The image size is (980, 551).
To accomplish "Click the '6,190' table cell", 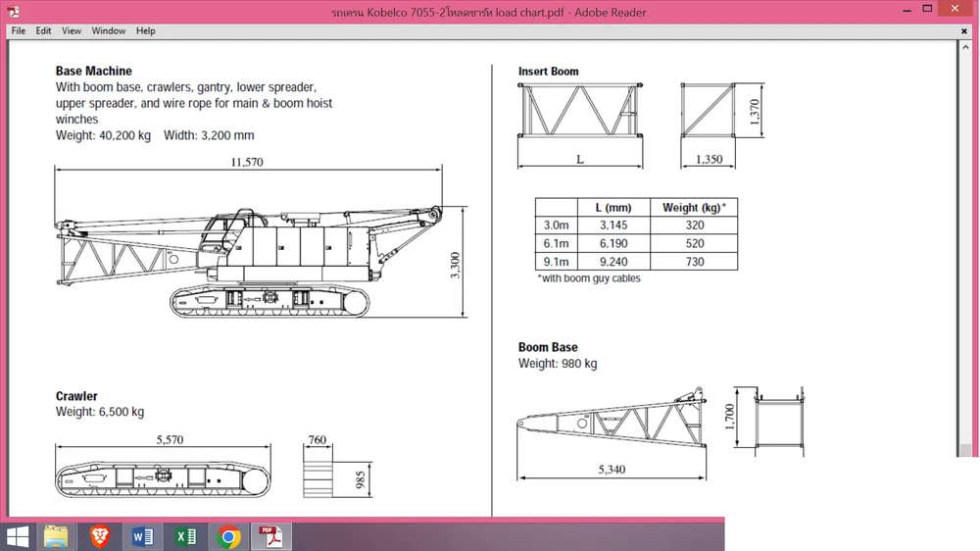I will coord(613,243).
